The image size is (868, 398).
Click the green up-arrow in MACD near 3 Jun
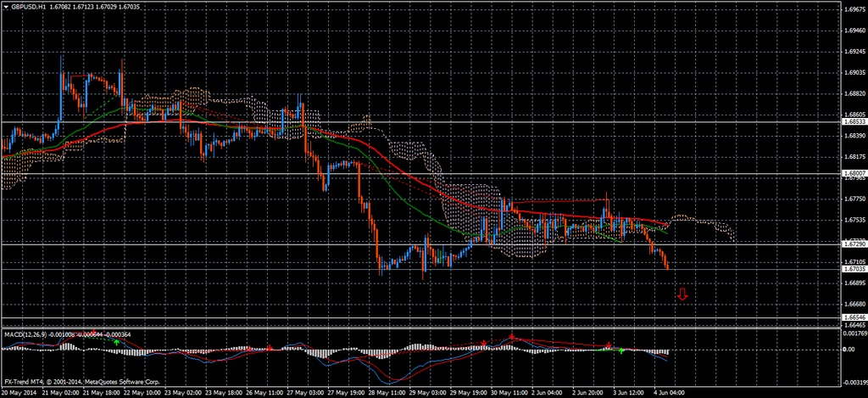[620, 350]
